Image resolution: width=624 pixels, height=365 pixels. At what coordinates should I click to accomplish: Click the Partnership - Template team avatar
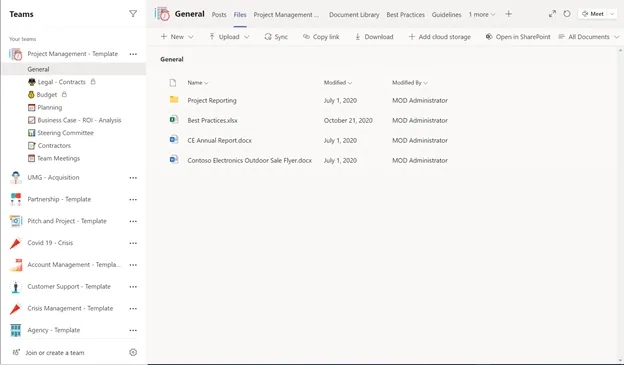point(16,199)
